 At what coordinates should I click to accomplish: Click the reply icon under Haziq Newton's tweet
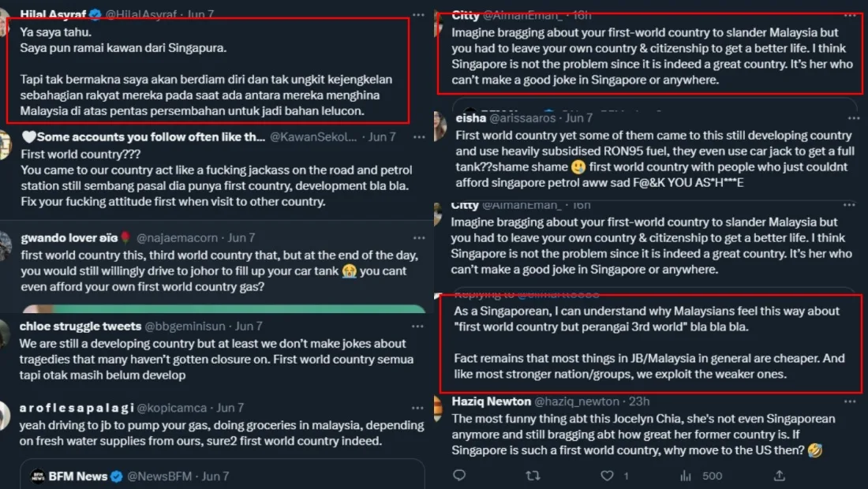[459, 476]
